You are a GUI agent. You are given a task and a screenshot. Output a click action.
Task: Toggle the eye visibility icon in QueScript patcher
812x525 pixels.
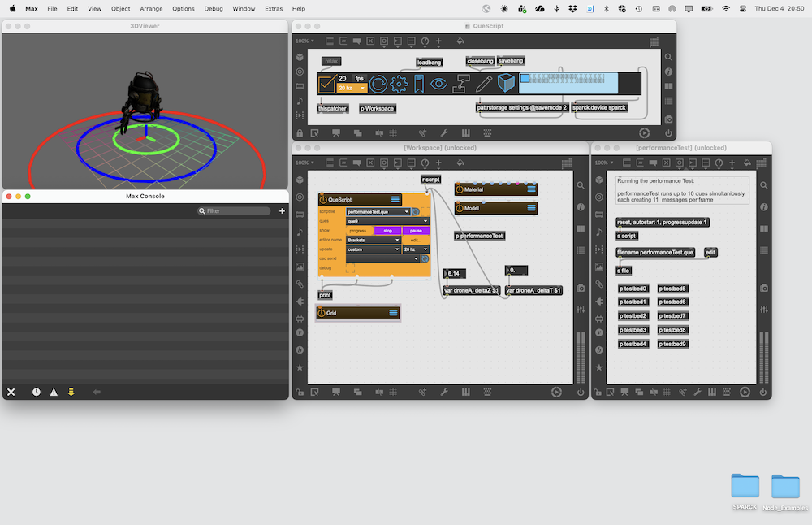[x=438, y=84]
